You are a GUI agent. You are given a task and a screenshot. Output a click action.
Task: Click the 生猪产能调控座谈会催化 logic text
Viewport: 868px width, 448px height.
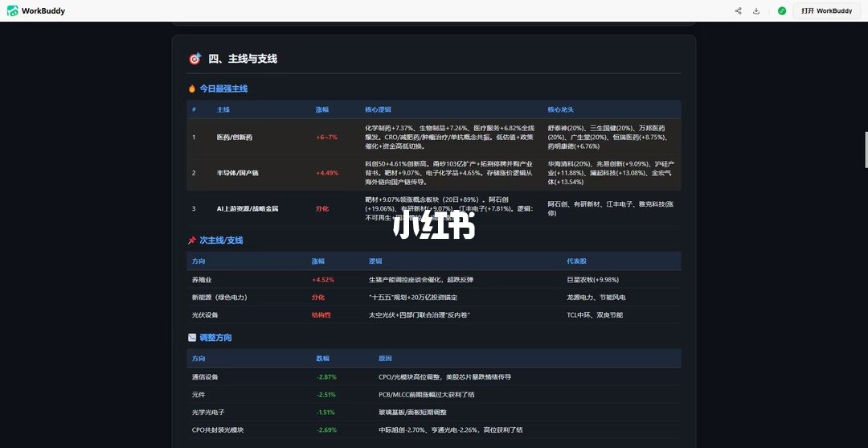421,280
